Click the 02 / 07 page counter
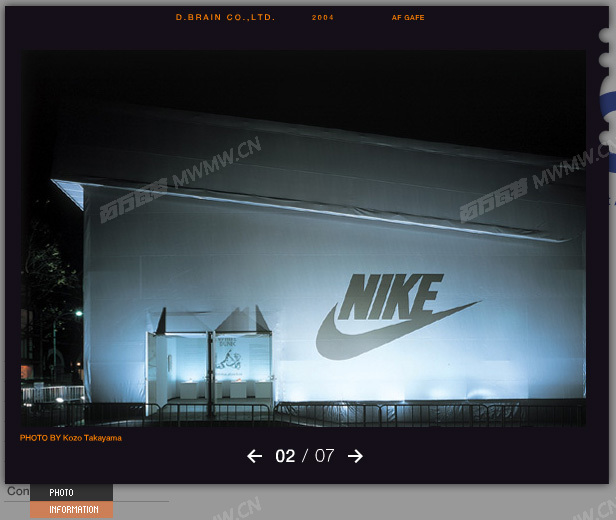Screen dimensions: 616x520 coord(305,456)
